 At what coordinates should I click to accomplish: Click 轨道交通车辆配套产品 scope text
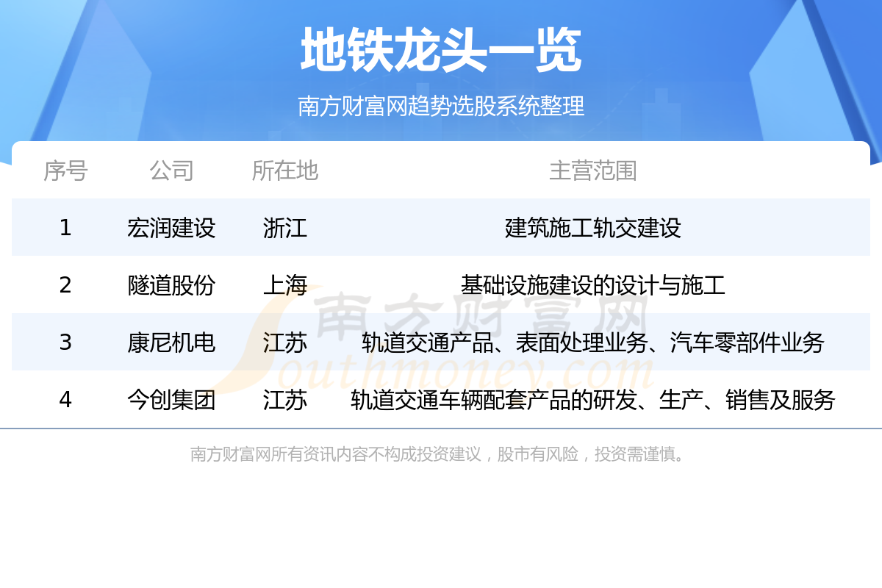592,400
